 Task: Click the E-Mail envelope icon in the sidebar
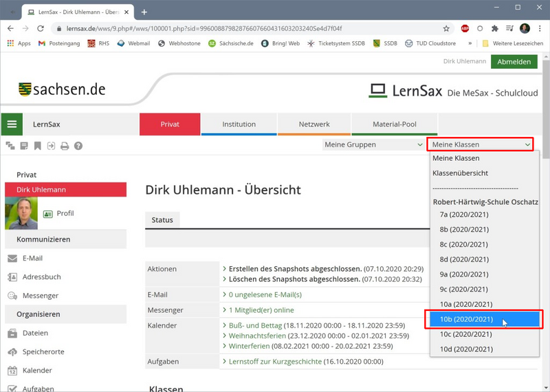pyautogui.click(x=12, y=259)
